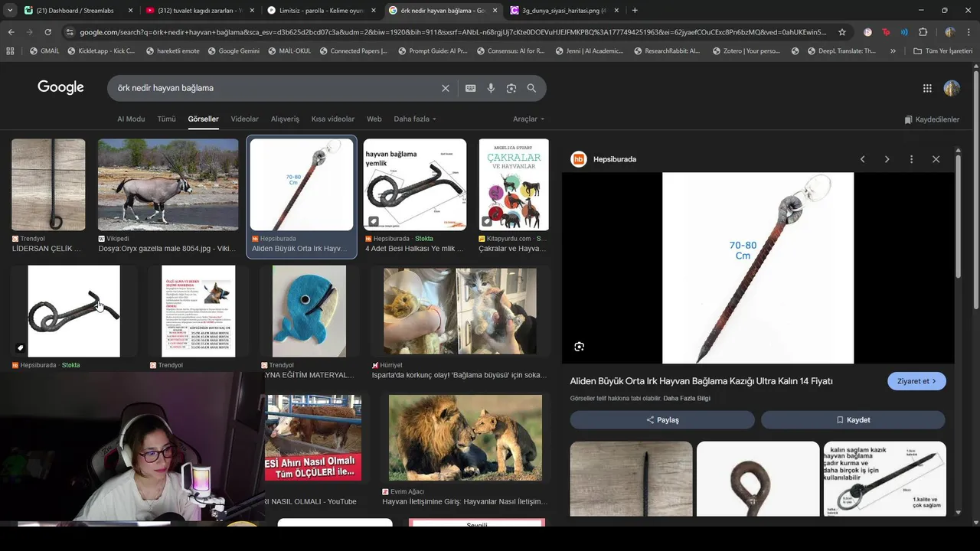Screen dimensions: 980x551
Task: Click the browser forward arrow
Action: (29, 32)
